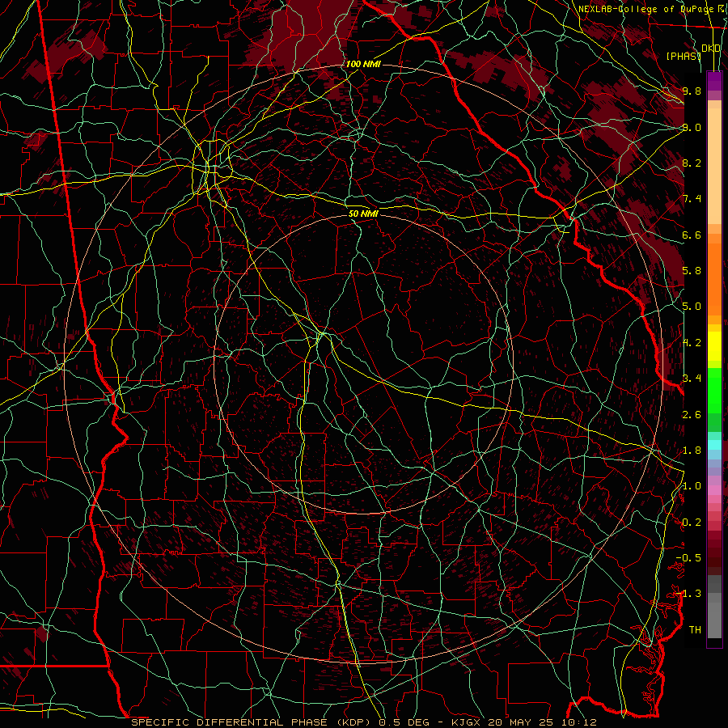Click the bright green color bar segment

tap(714, 391)
